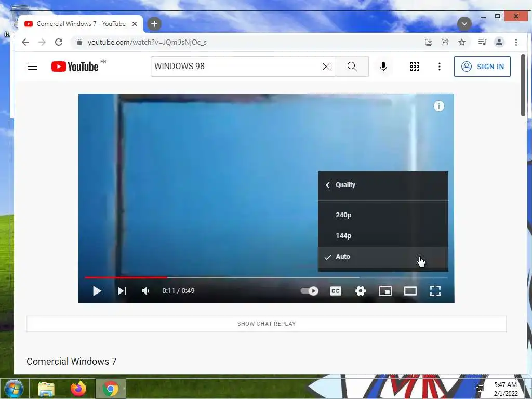Viewport: 532px width, 399px height.
Task: Click the search magnifier button
Action: (352, 66)
